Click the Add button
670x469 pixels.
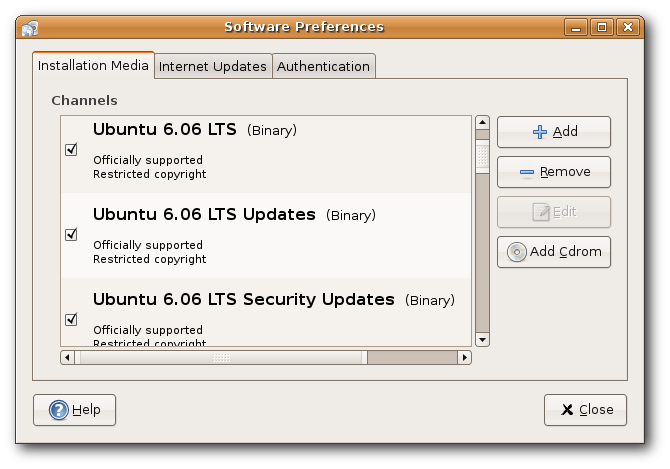[x=554, y=132]
